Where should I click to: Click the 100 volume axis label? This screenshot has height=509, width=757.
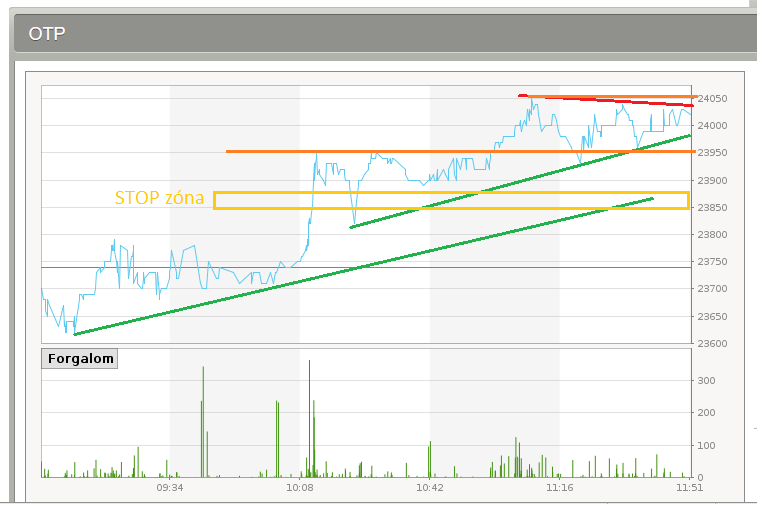click(x=706, y=445)
